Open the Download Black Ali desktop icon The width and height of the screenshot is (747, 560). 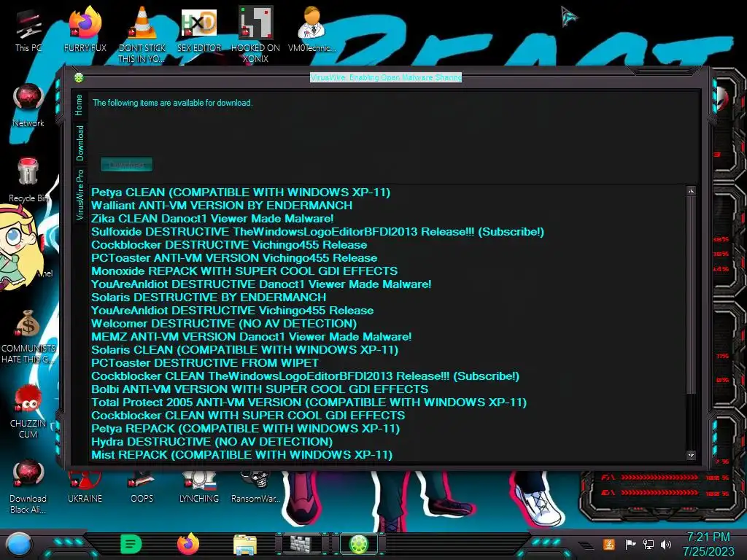[28, 486]
